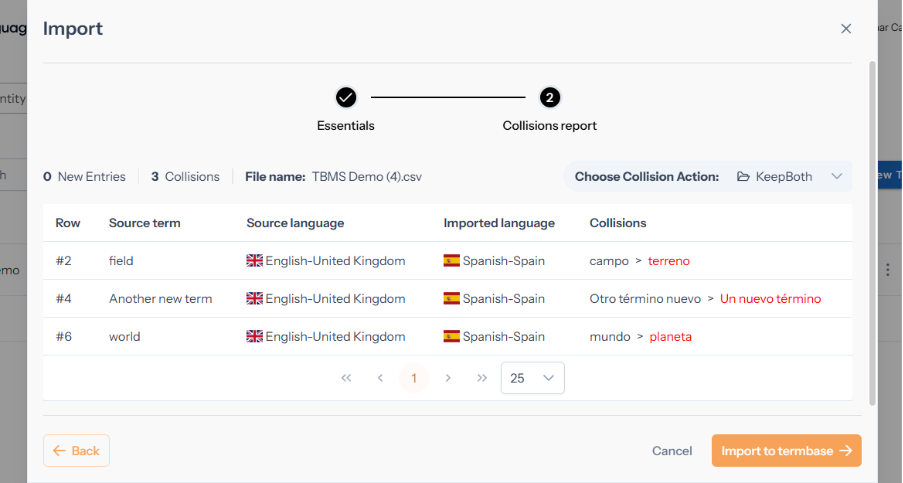903x483 pixels.
Task: Select the 'Another new term' row
Action: pyautogui.click(x=160, y=299)
